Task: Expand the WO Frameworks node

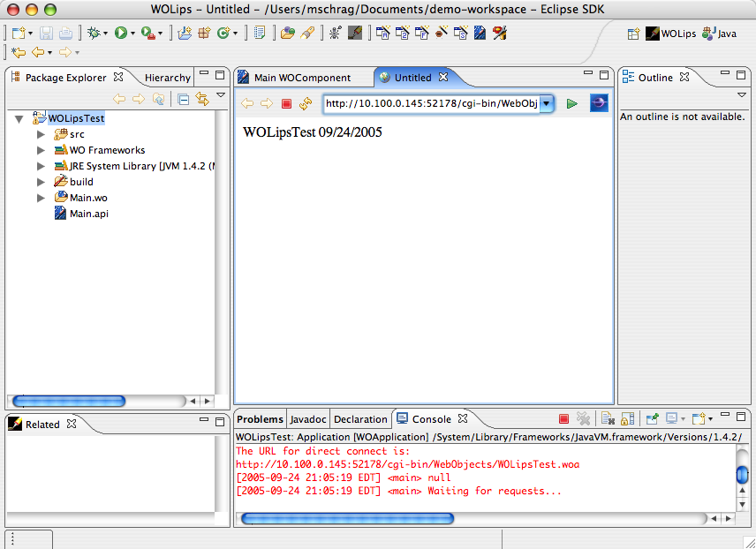Action: (x=41, y=150)
